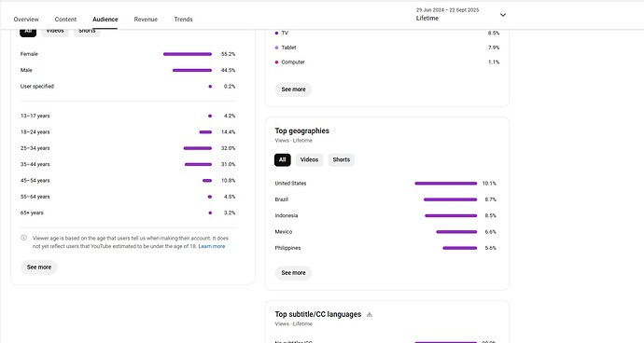Click the 25–34 years age bar

(x=198, y=148)
